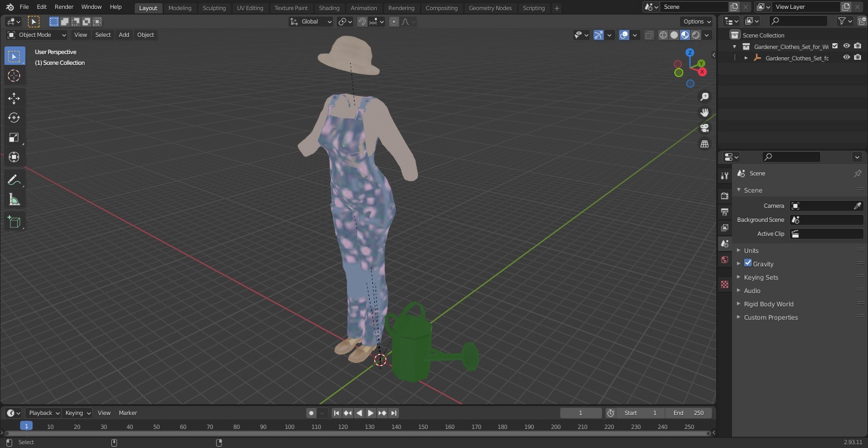Switch to solid viewport shading
This screenshot has height=448, width=868.
tap(674, 35)
